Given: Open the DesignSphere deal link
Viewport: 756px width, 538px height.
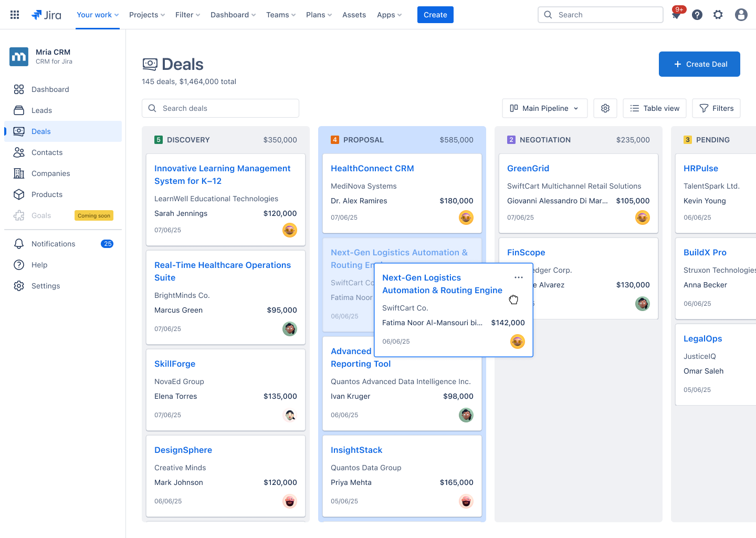Looking at the screenshot, I should (183, 450).
